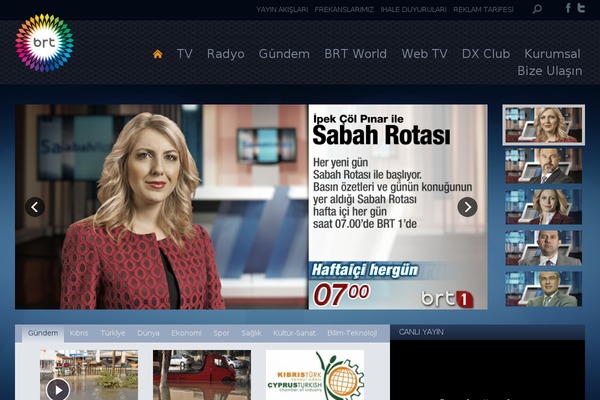Open Reklam Tarifesi link

tap(483, 10)
